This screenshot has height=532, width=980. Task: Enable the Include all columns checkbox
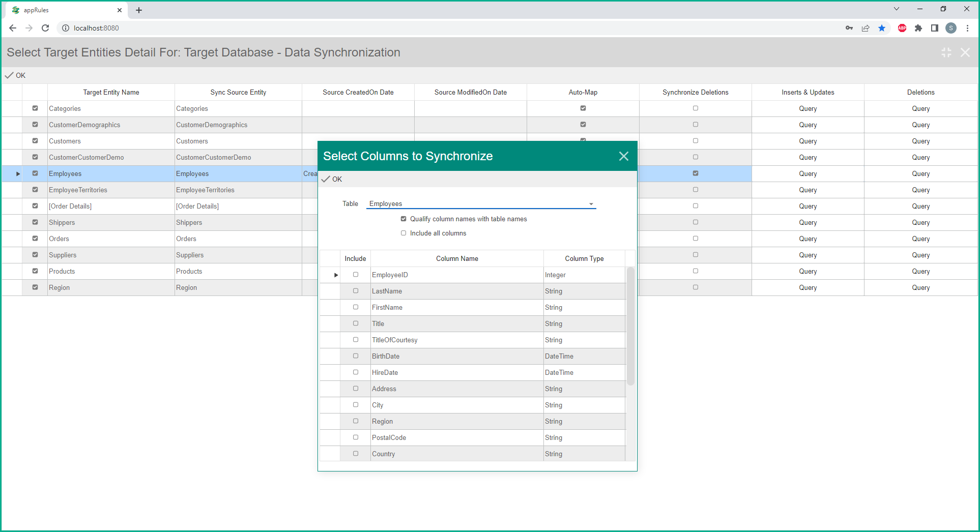click(x=403, y=233)
